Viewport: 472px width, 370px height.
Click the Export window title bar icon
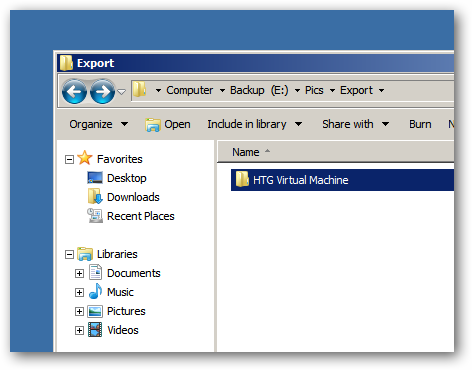(x=66, y=63)
